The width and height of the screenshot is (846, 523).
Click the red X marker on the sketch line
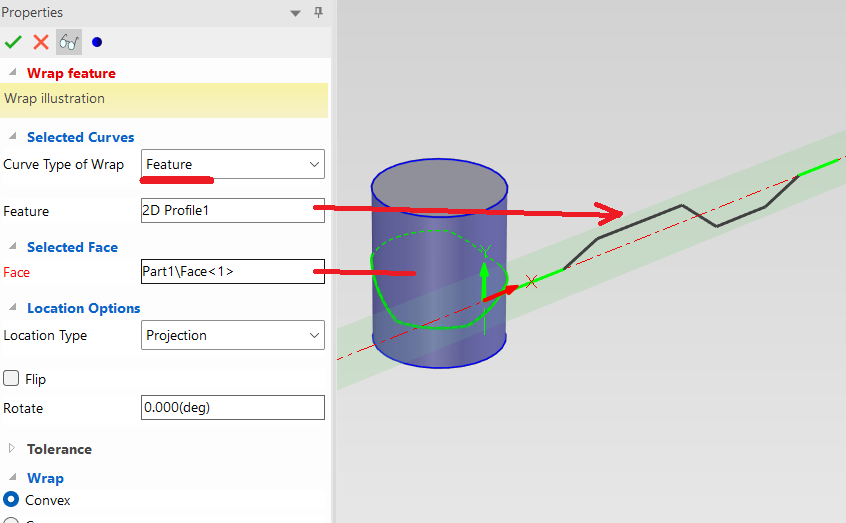click(531, 281)
